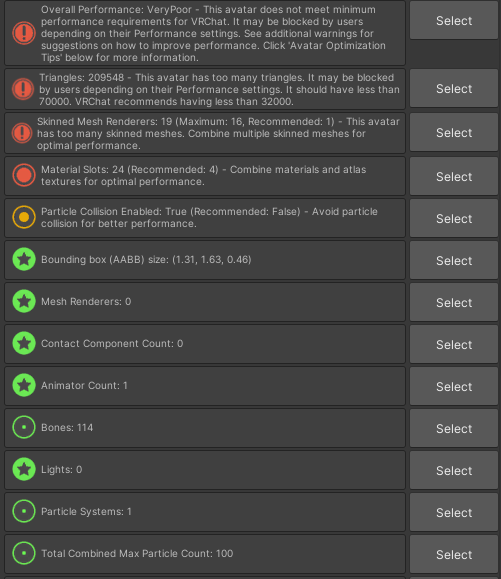This screenshot has height=579, width=501.
Task: Click Select for Total Combined Max Particle Count
Action: (454, 555)
